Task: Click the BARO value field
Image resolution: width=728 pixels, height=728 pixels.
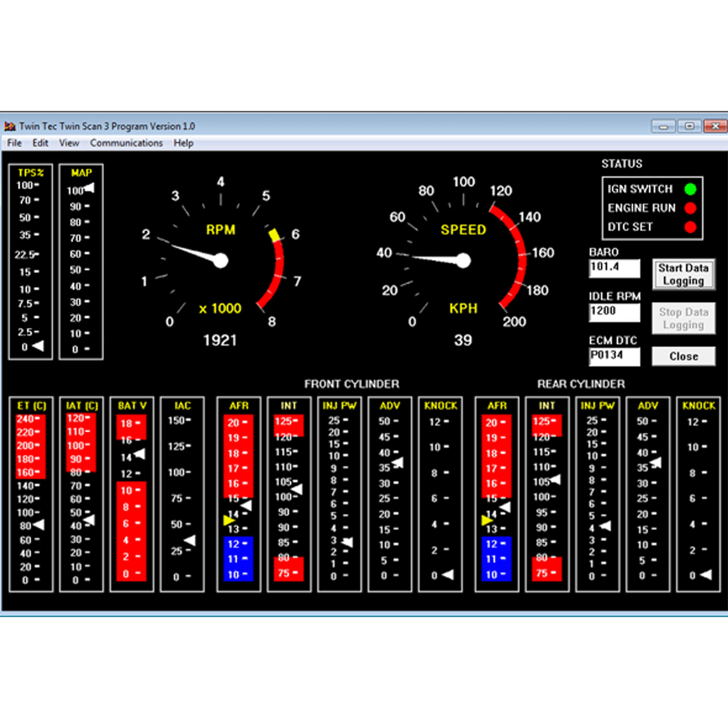Action: pyautogui.click(x=614, y=268)
